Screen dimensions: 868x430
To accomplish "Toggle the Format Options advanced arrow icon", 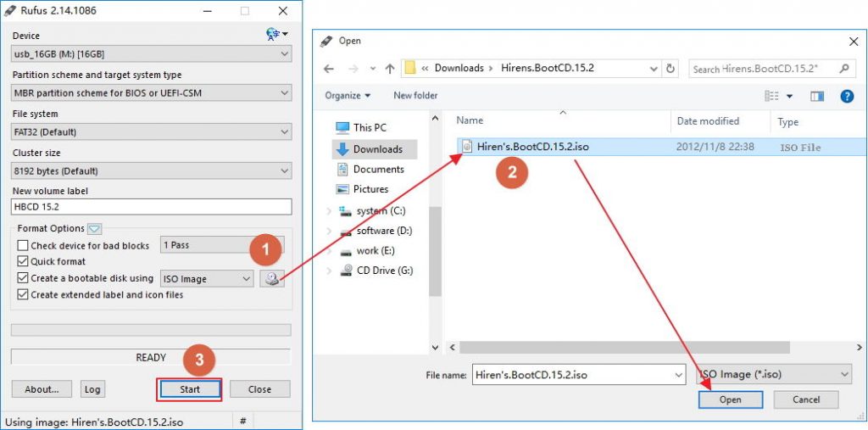I will point(94,228).
